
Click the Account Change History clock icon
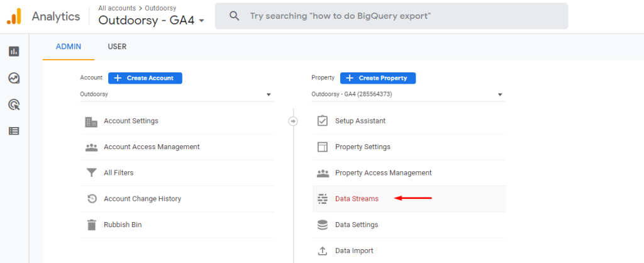coord(92,199)
